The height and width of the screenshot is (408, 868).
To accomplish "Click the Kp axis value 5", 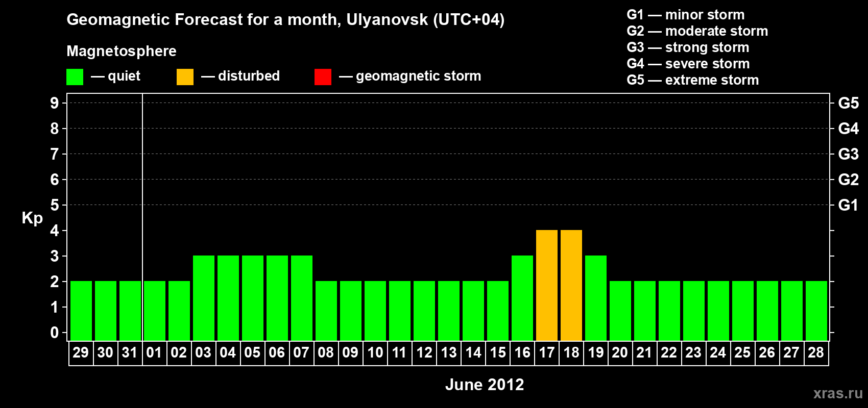I will point(55,205).
